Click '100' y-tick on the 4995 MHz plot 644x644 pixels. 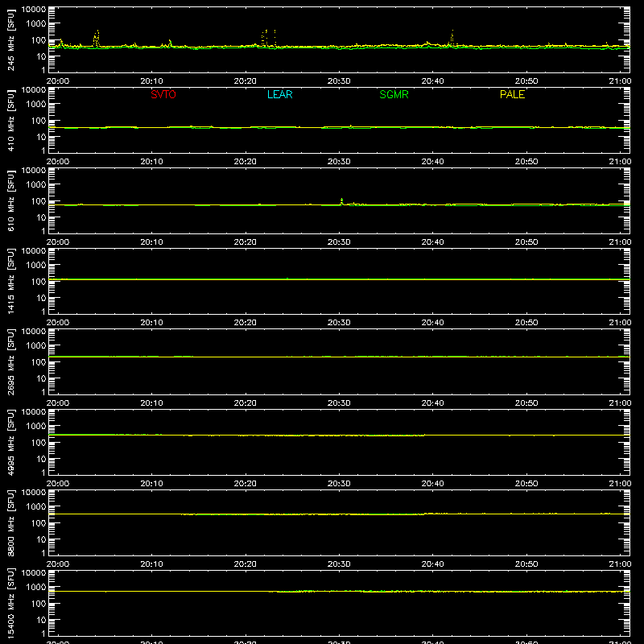(39, 443)
